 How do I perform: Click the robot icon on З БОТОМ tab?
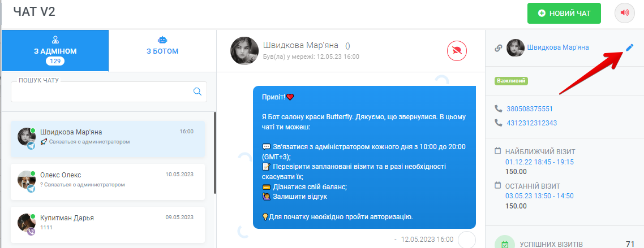coord(162,40)
